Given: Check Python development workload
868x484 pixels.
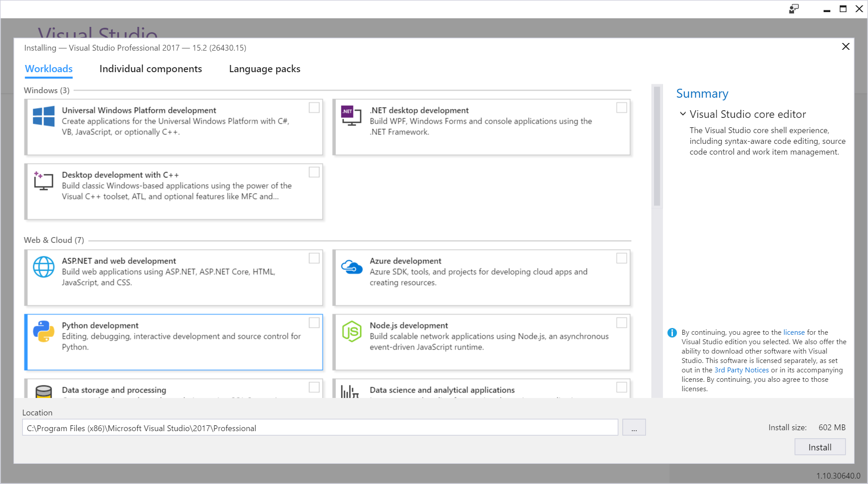Looking at the screenshot, I should 314,323.
